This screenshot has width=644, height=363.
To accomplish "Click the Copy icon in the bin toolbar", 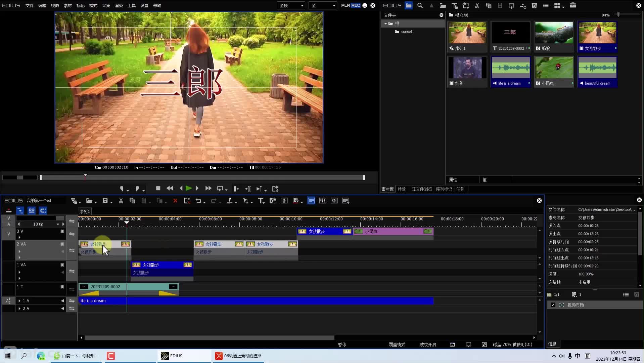I will [489, 5].
